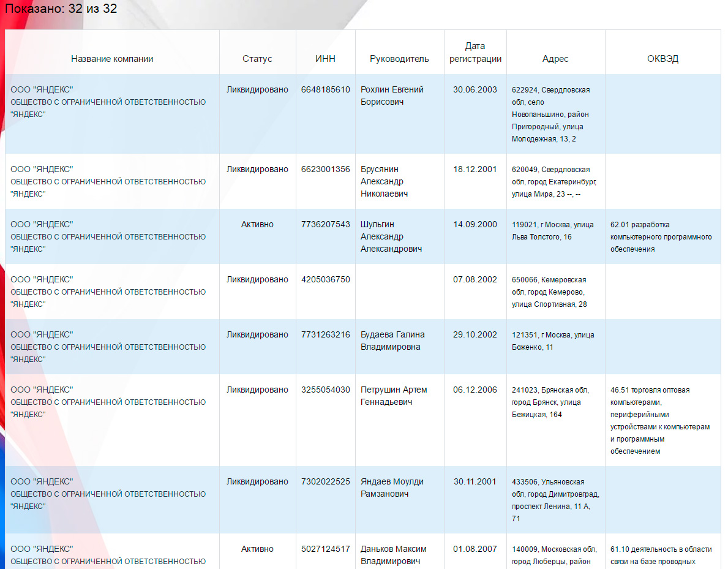Viewport: 728px width, 569px height.
Task: Click registration date 06.12.2006
Action: 475,390
